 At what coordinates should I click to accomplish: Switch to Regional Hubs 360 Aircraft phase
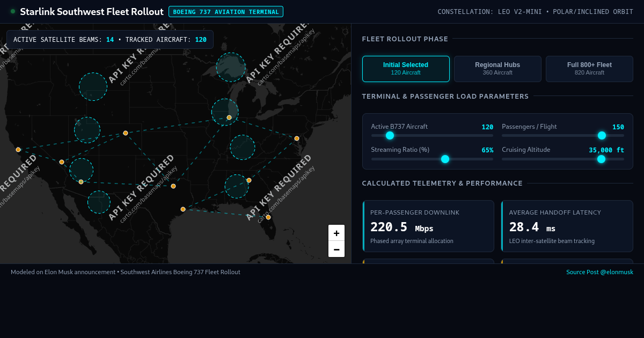[x=497, y=69]
